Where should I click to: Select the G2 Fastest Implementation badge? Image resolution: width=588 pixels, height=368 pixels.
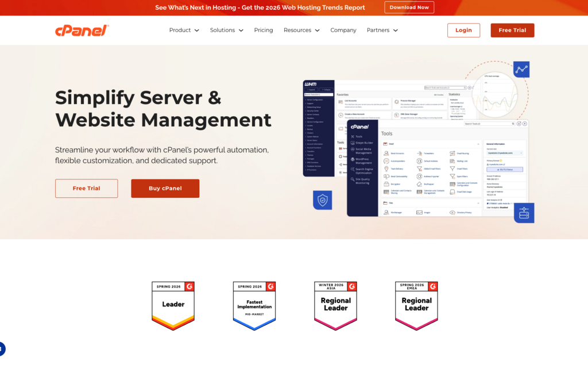click(254, 305)
